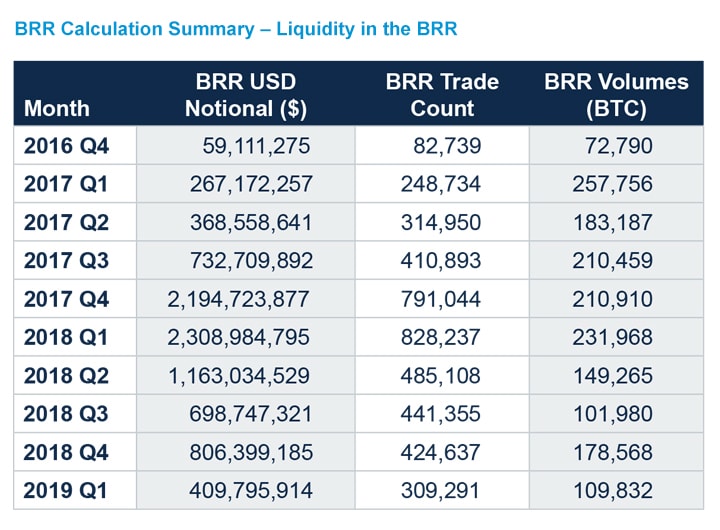Screen dimensions: 720x530
Task: Select the notional value 59,111,275
Action: (x=256, y=146)
